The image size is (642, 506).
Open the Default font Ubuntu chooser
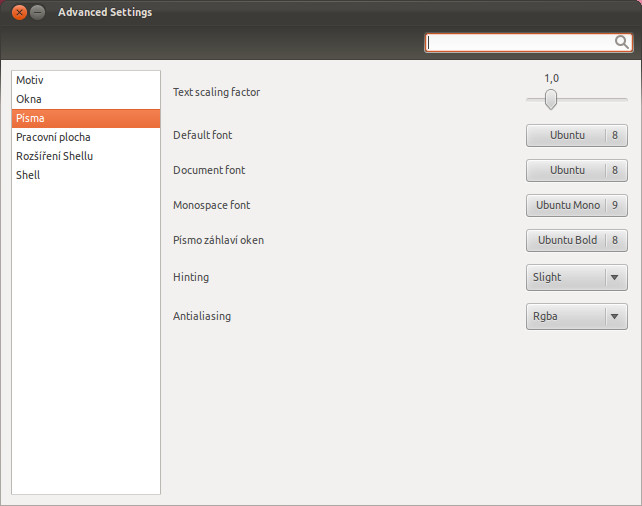pyautogui.click(x=576, y=135)
